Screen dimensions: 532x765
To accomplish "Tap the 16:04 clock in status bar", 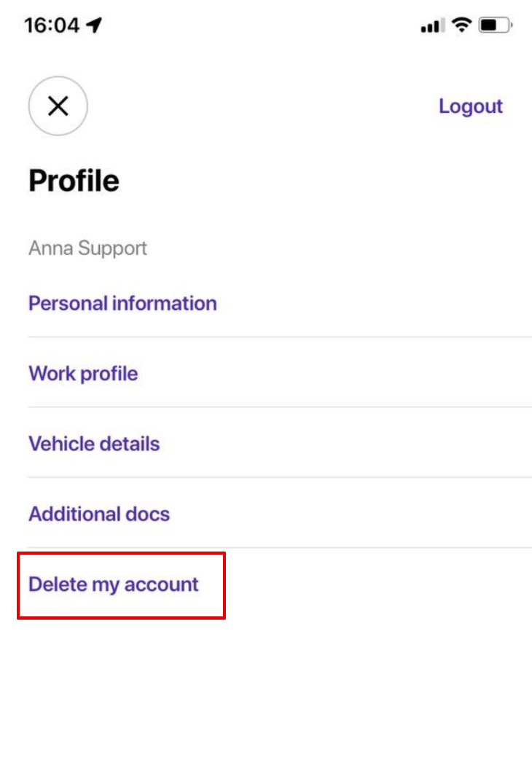I will (51, 25).
